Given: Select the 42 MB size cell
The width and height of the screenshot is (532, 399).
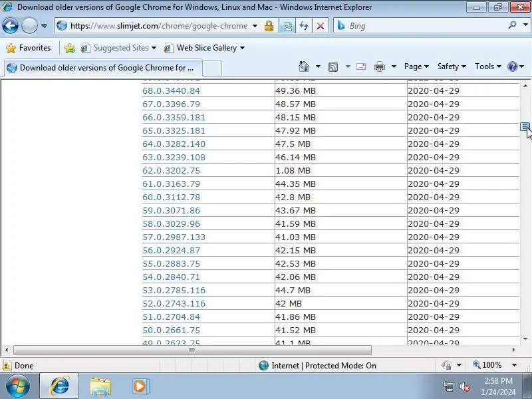Looking at the screenshot, I should [x=340, y=304].
